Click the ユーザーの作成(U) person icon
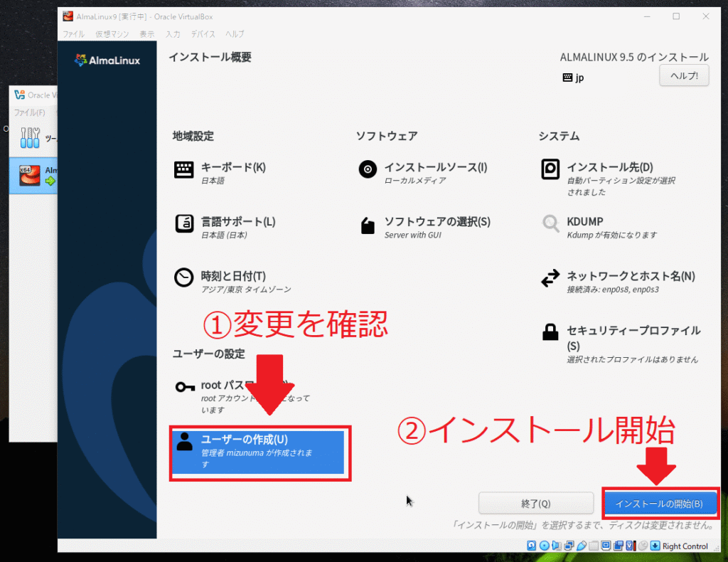 pos(184,441)
